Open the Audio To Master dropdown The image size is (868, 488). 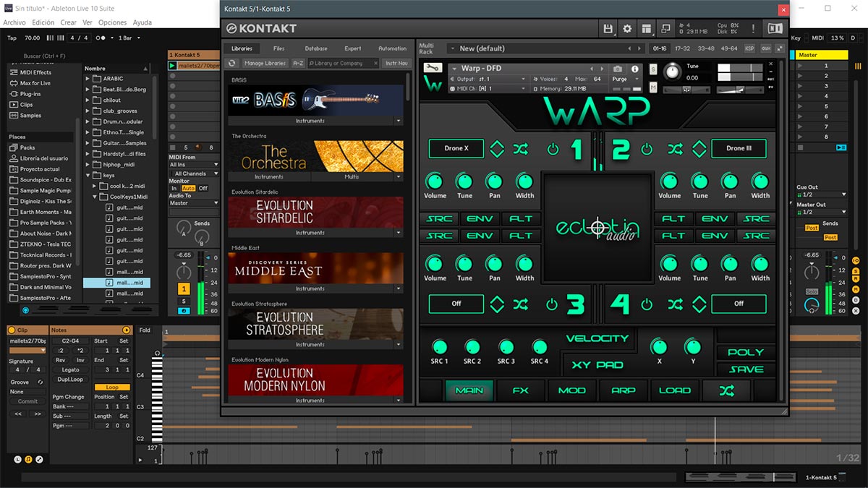[x=194, y=203]
